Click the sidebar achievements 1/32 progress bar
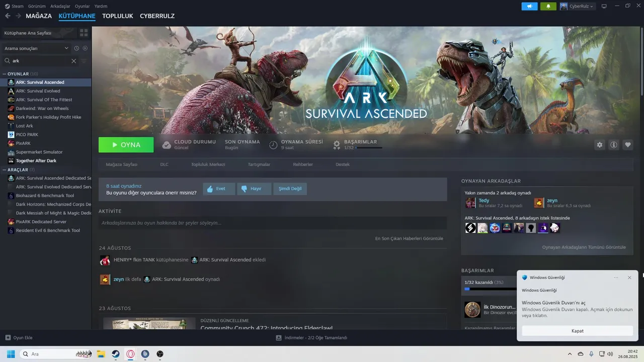Image resolution: width=644 pixels, height=362 pixels. [490, 289]
